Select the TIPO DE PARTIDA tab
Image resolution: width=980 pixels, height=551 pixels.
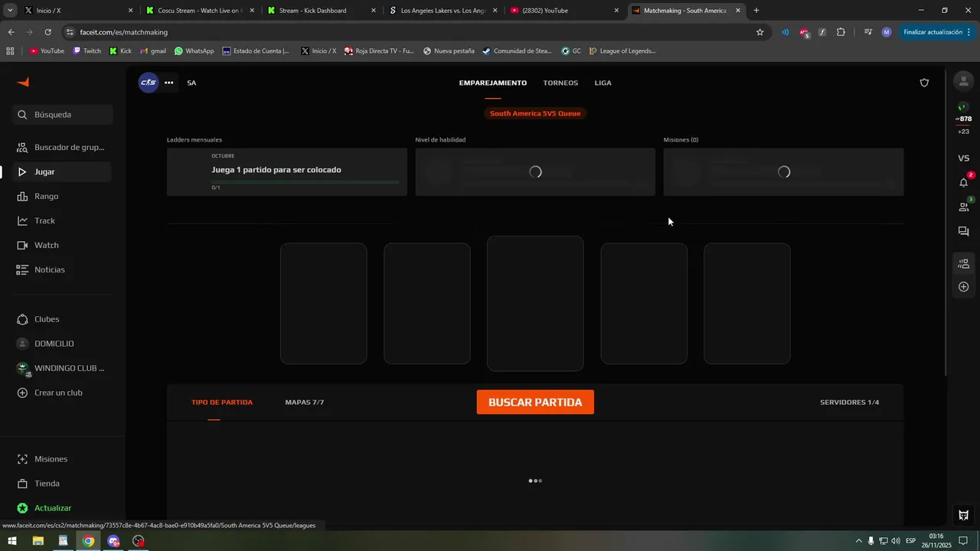pos(222,402)
